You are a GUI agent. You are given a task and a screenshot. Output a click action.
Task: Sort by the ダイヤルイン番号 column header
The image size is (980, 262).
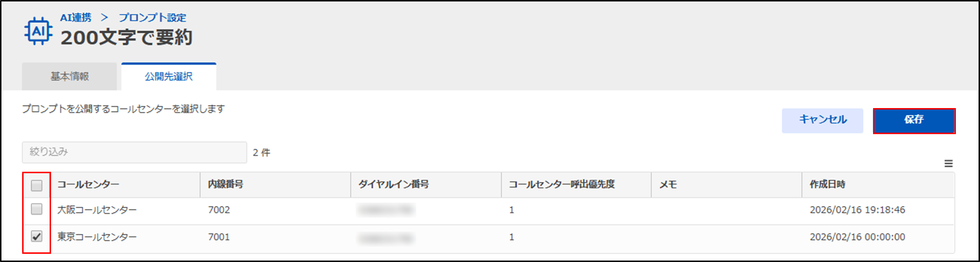click(x=394, y=184)
